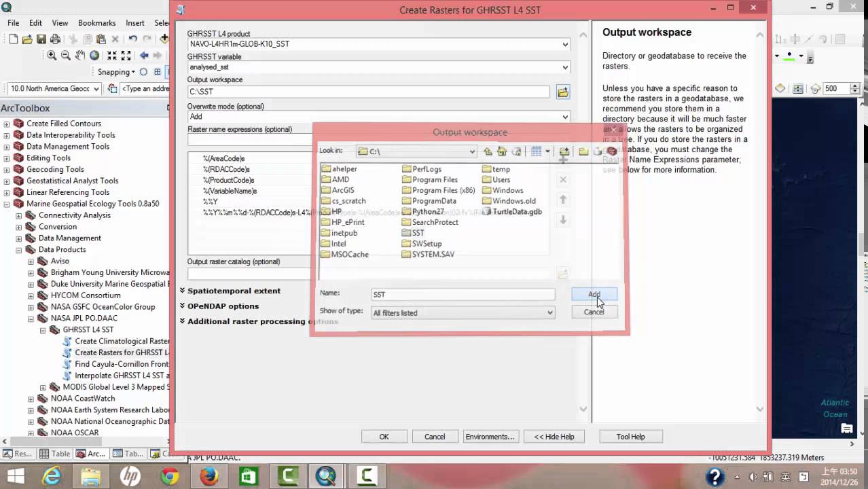
Task: Switch to the Table tab at bottom
Action: tap(54, 454)
